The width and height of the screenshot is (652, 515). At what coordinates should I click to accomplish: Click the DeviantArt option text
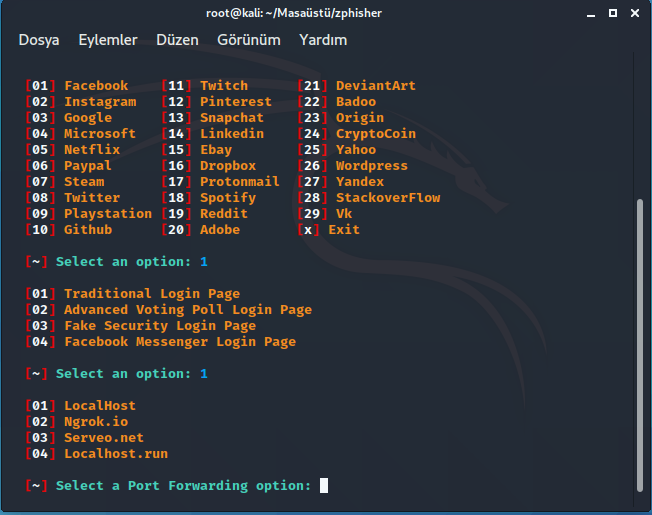[375, 86]
